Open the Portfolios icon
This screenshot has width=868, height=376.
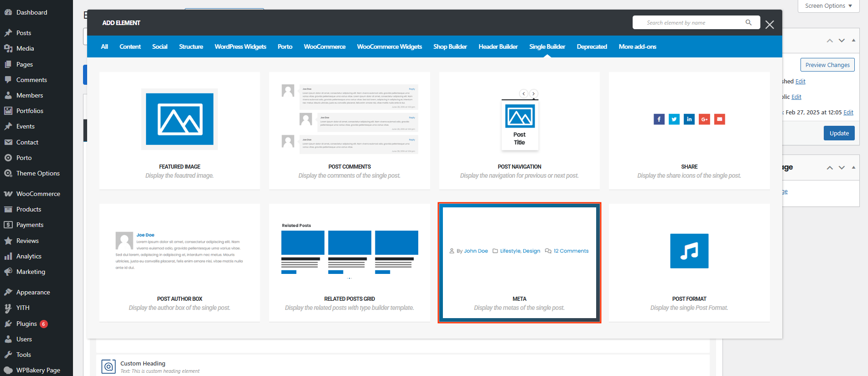pos(8,111)
